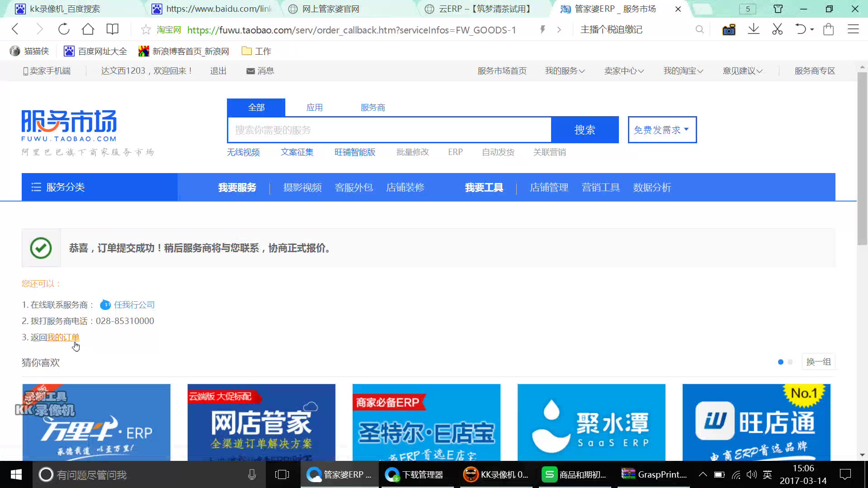The width and height of the screenshot is (868, 488).
Task: Open the 百度网址大全 bookmark
Action: [95, 51]
